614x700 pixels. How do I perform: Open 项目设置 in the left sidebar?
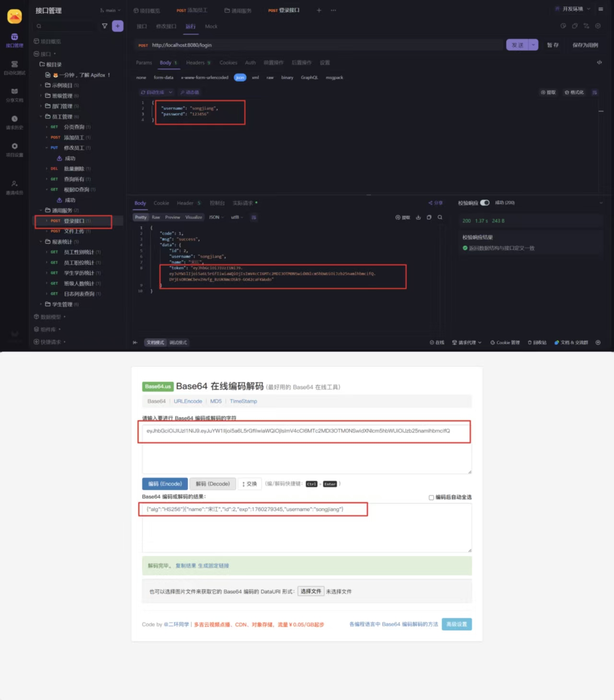[x=14, y=149]
